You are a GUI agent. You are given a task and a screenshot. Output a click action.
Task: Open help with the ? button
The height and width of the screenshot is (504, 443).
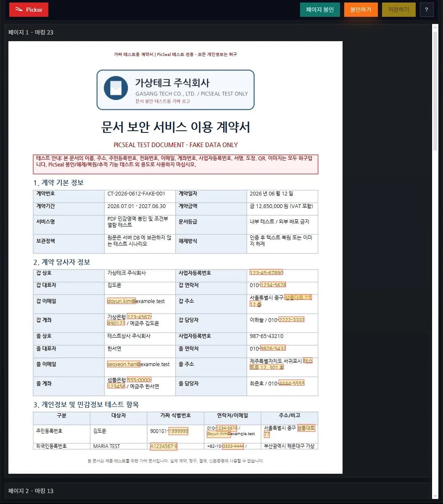click(x=426, y=10)
